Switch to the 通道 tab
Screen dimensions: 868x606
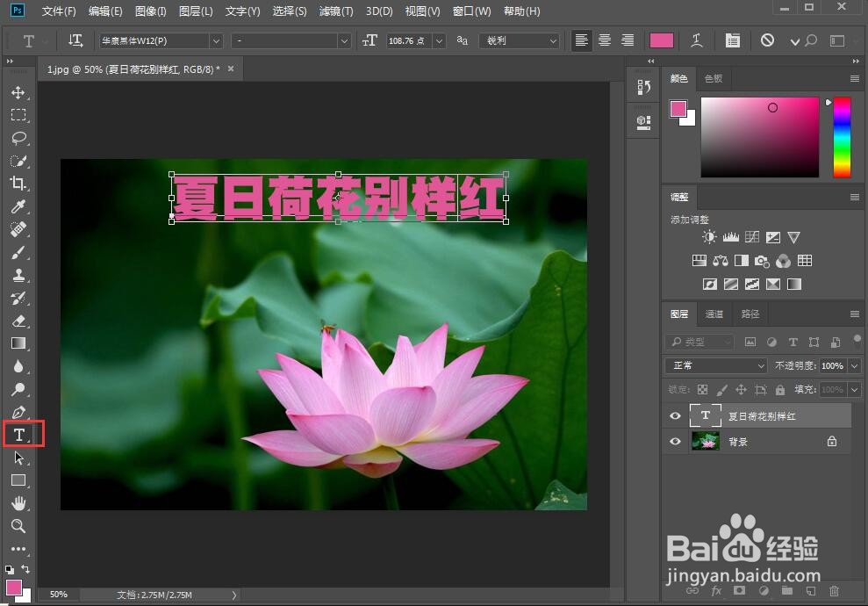tap(714, 314)
